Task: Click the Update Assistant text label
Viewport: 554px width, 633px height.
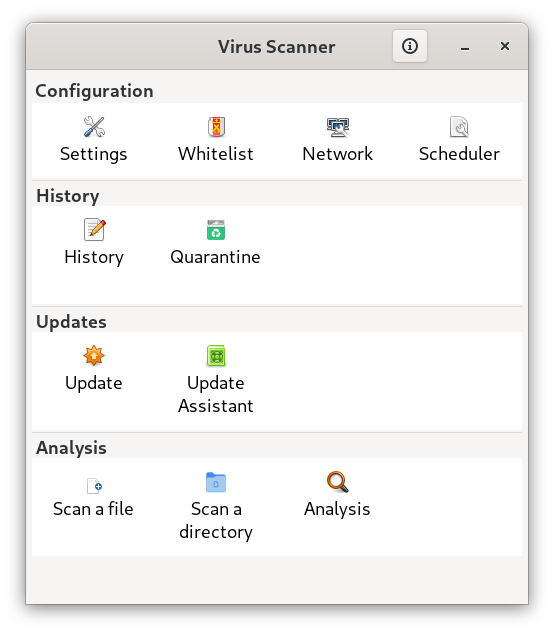Action: coord(216,394)
